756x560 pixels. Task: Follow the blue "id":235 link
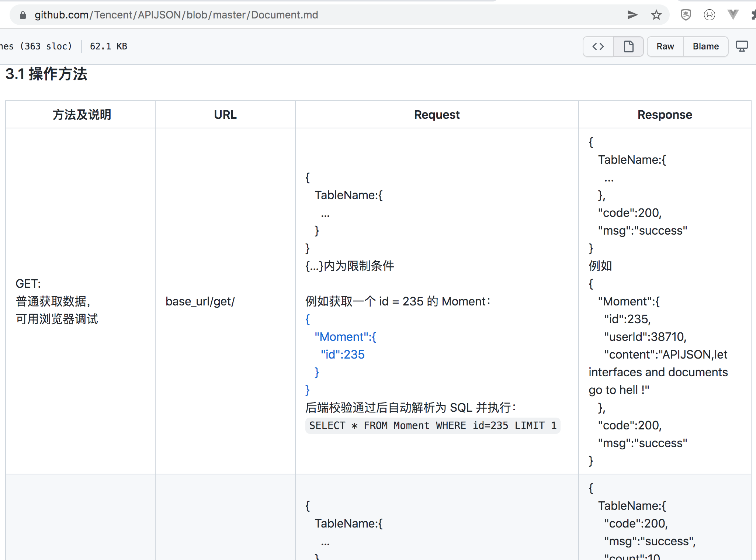pyautogui.click(x=342, y=355)
